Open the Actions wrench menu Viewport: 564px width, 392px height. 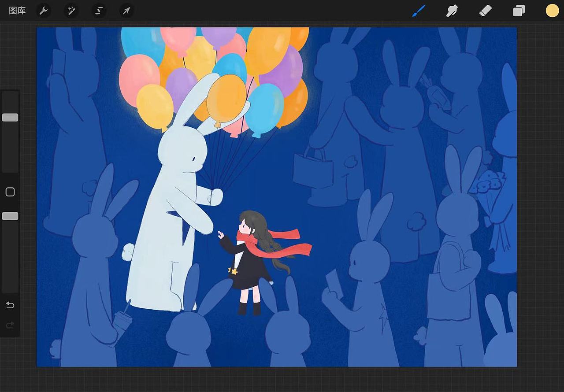tap(43, 11)
